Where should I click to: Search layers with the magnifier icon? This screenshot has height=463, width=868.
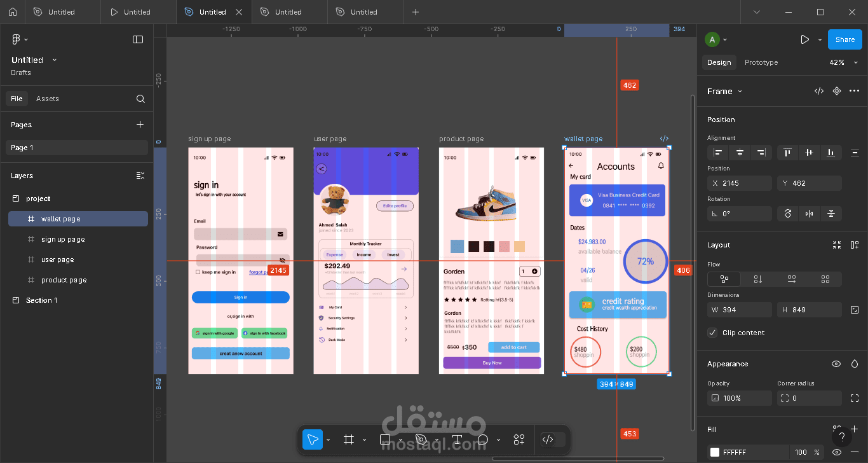(140, 99)
